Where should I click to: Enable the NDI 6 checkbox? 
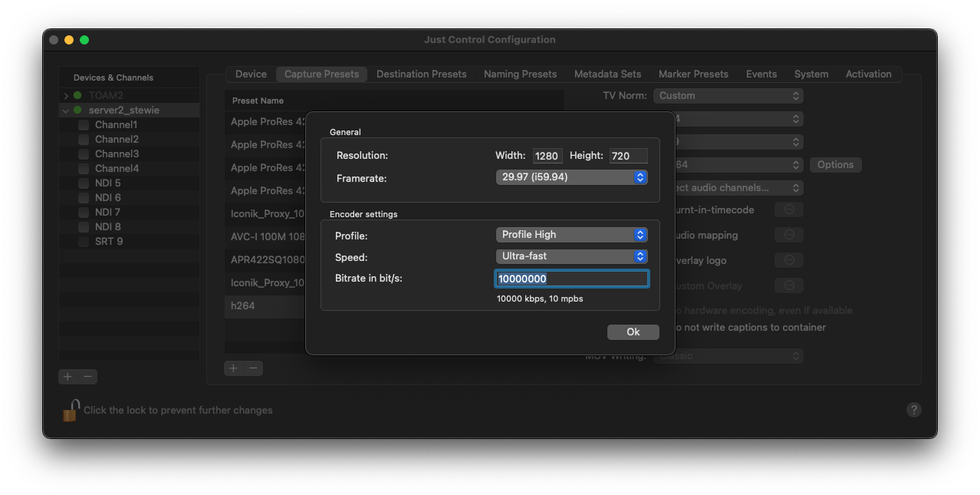click(x=84, y=198)
